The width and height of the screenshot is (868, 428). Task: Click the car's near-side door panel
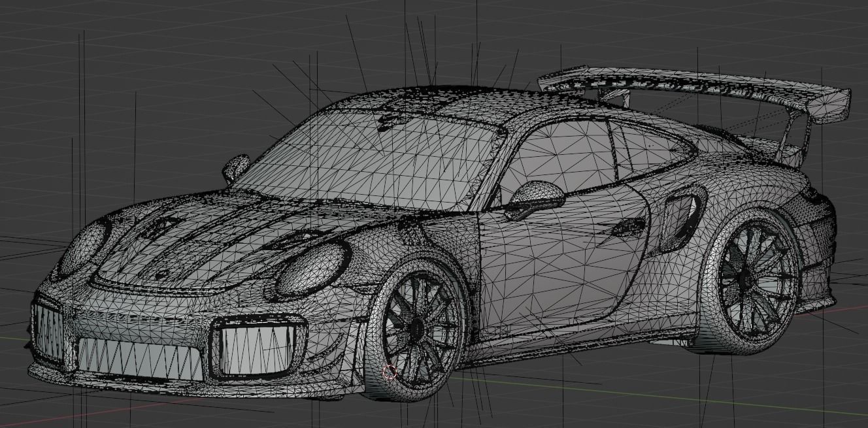click(562, 261)
